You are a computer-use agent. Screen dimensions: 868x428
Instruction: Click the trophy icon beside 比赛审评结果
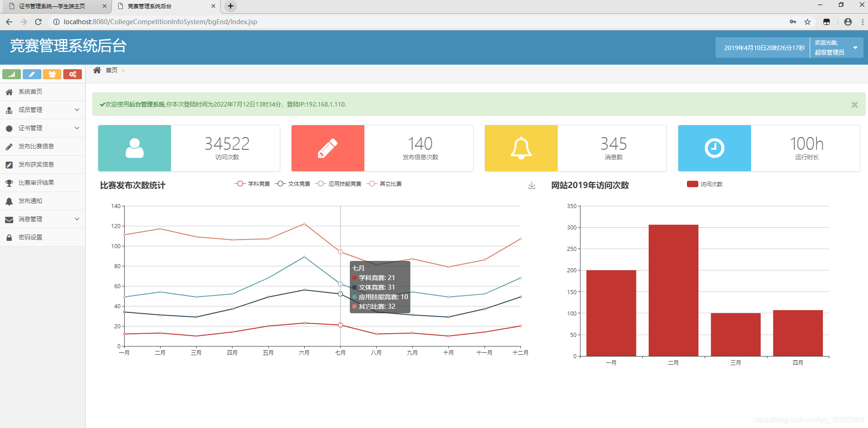point(9,183)
